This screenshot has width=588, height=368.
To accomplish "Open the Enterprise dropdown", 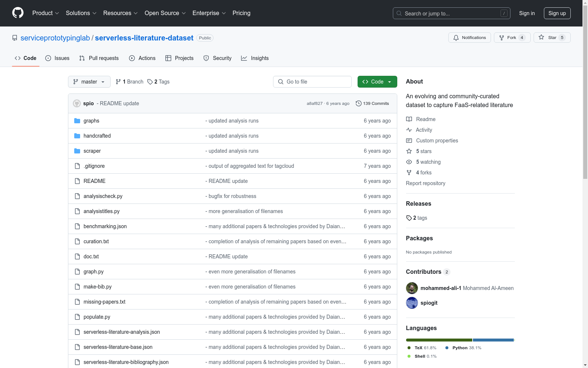I will [x=209, y=13].
